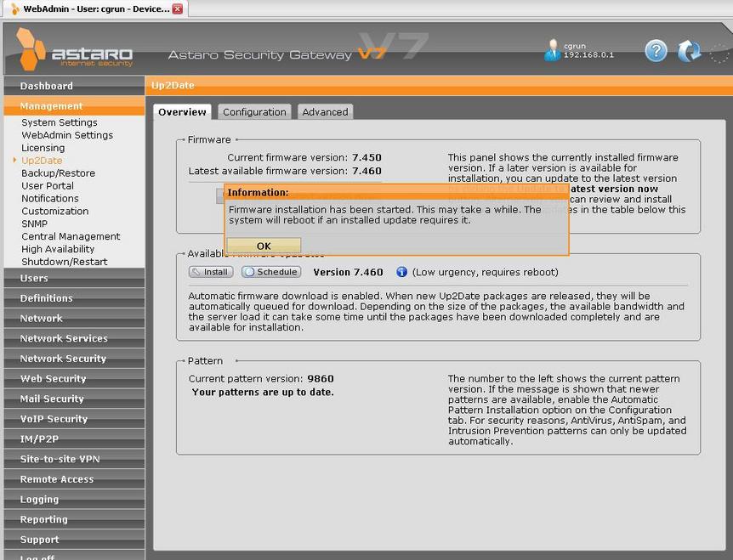Click the blue info icon beside Version 7.460

pos(401,272)
